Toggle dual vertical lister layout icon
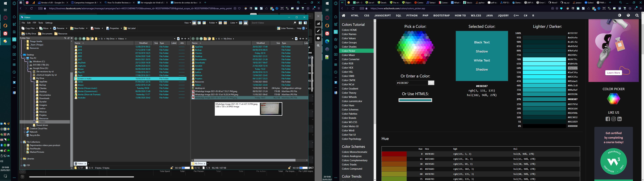This screenshot has width=644, height=181. 246,23
